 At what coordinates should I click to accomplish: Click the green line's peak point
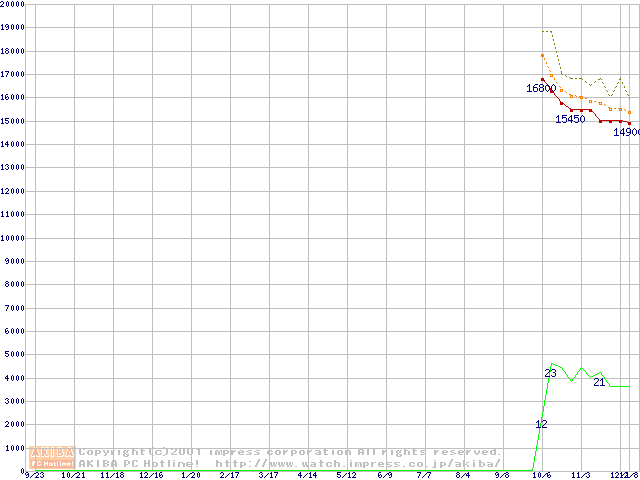point(552,364)
